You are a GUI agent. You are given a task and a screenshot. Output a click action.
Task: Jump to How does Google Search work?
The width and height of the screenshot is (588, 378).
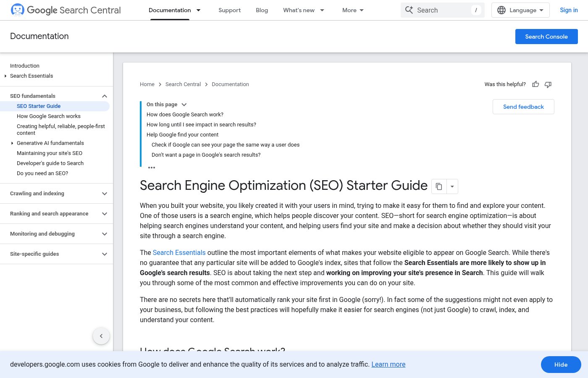point(185,115)
